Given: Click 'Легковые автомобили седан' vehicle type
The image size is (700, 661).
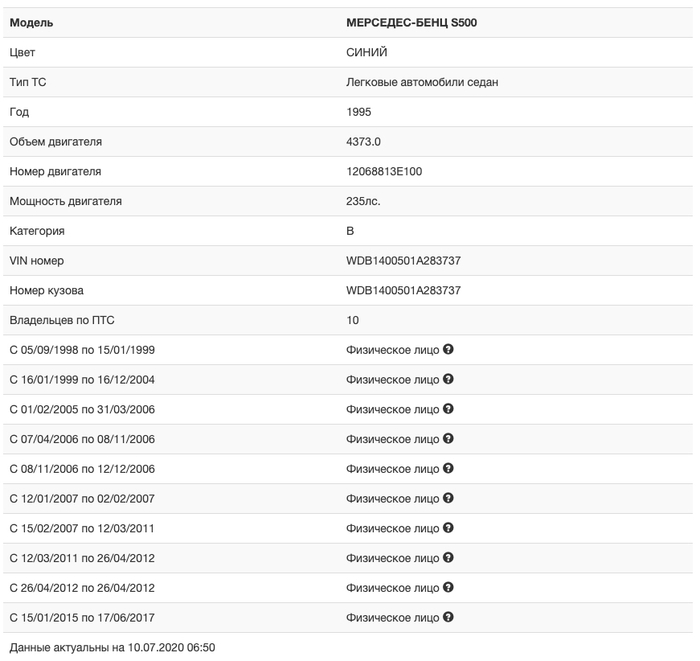Looking at the screenshot, I should [422, 83].
